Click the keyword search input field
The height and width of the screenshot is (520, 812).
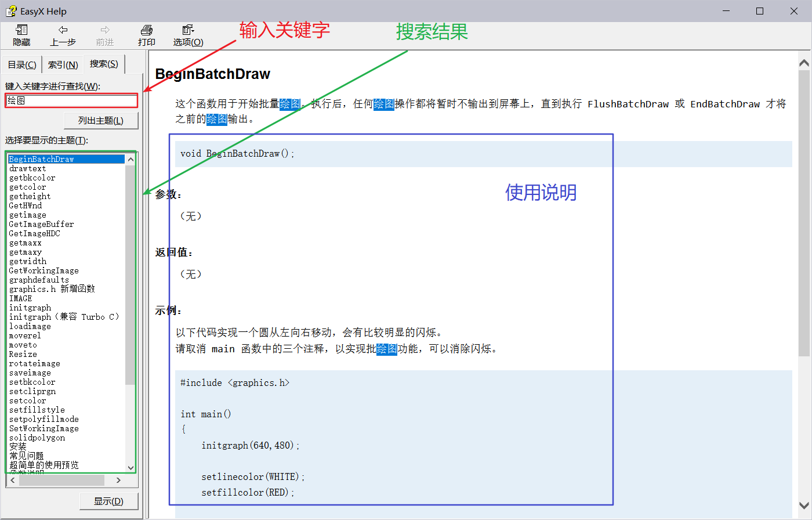(71, 100)
